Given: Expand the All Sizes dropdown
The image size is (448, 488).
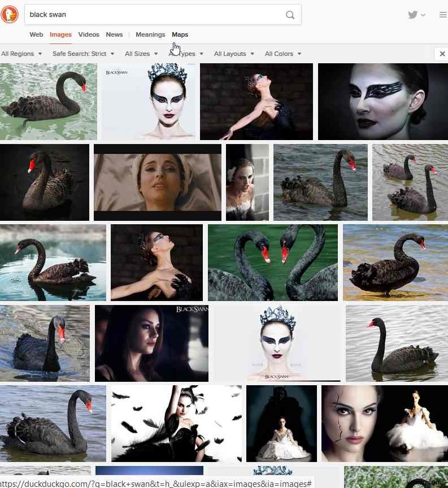Looking at the screenshot, I should 141,54.
